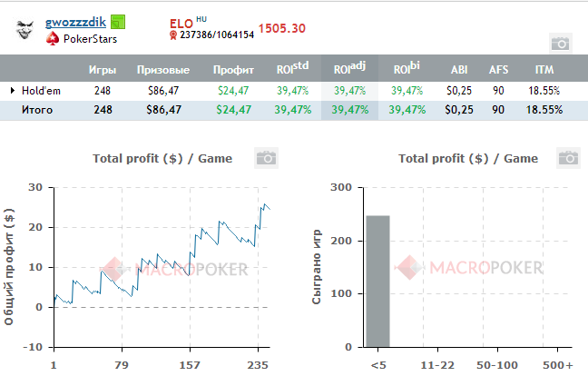Sort by the Игры column header
This screenshot has width=588, height=376.
102,69
